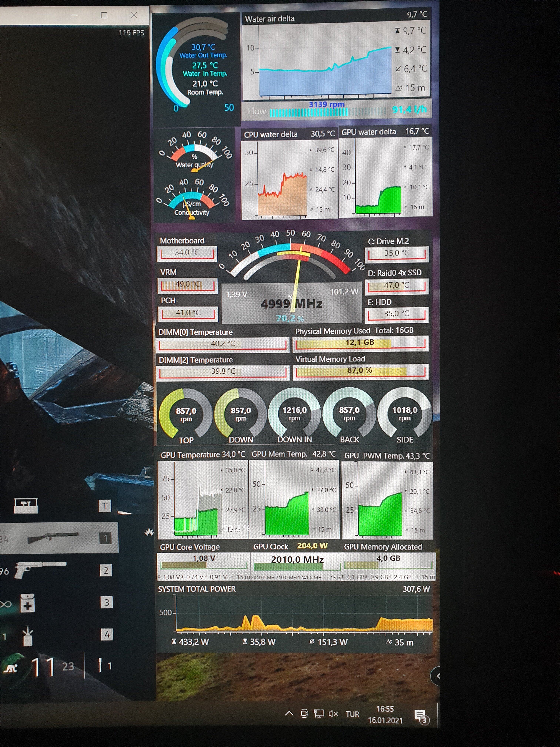This screenshot has width=560, height=747.
Task: Click the spray grenade icon in slot 4
Action: tap(28, 636)
